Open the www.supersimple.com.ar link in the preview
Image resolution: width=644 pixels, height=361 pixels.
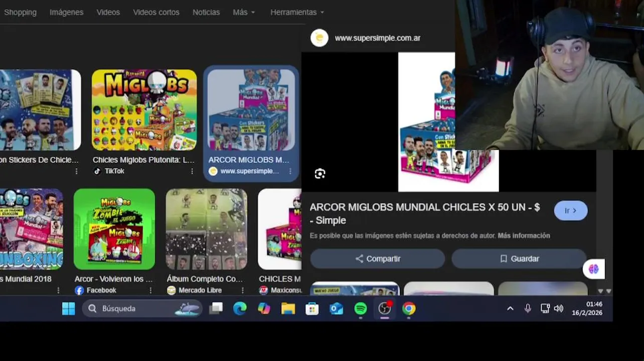[x=377, y=38]
